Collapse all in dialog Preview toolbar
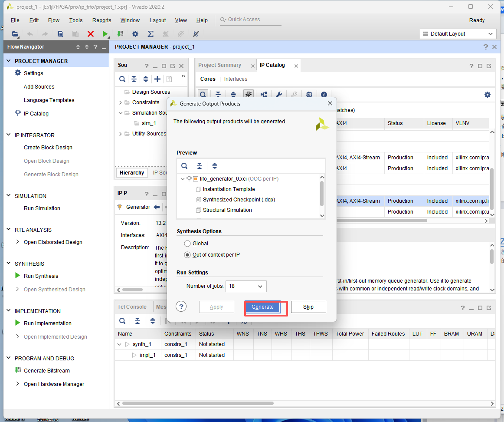 click(199, 166)
